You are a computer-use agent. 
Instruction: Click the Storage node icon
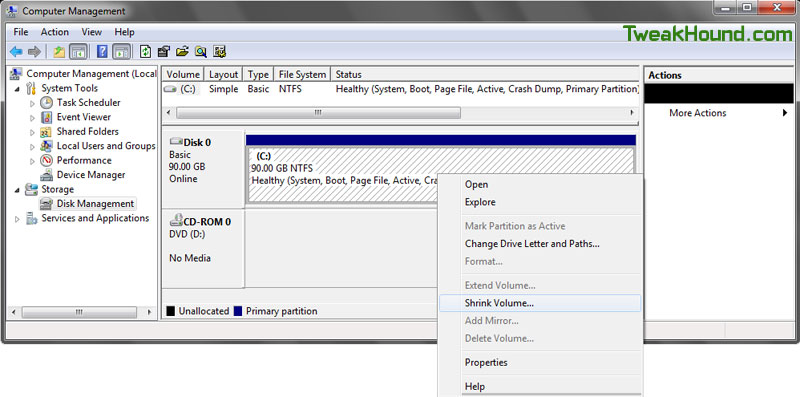(32, 189)
